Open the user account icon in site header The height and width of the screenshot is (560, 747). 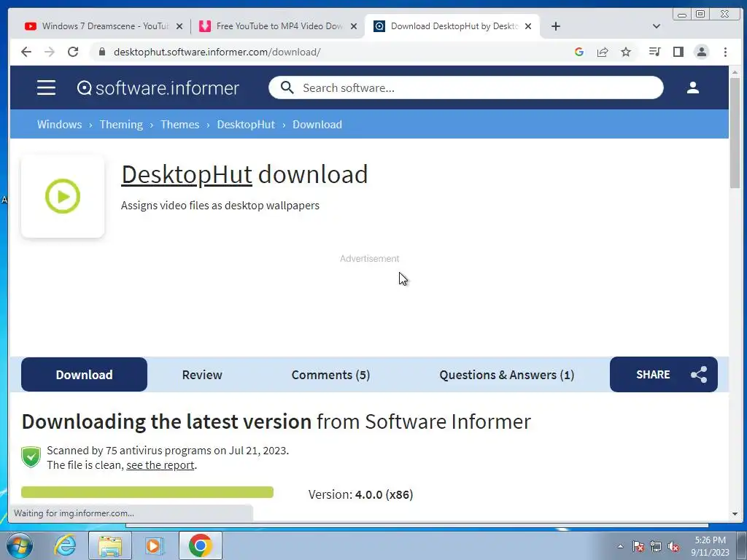(x=693, y=87)
